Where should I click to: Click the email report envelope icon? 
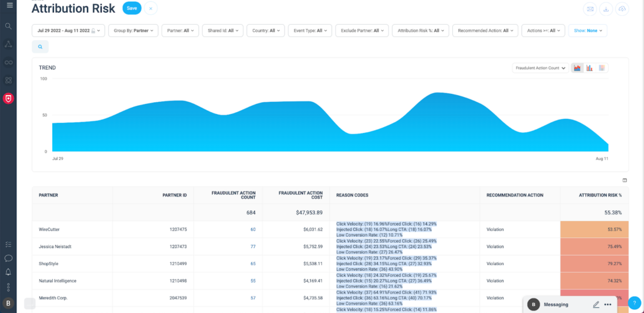coord(589,9)
